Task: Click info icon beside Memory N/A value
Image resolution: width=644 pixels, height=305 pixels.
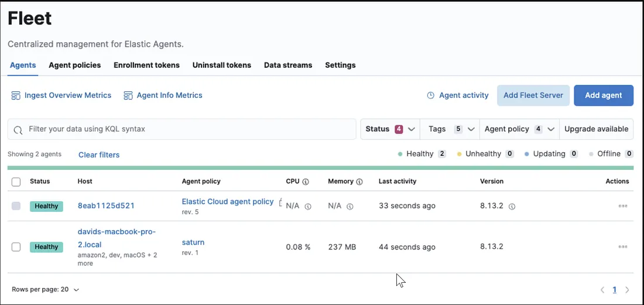Action: (x=350, y=207)
